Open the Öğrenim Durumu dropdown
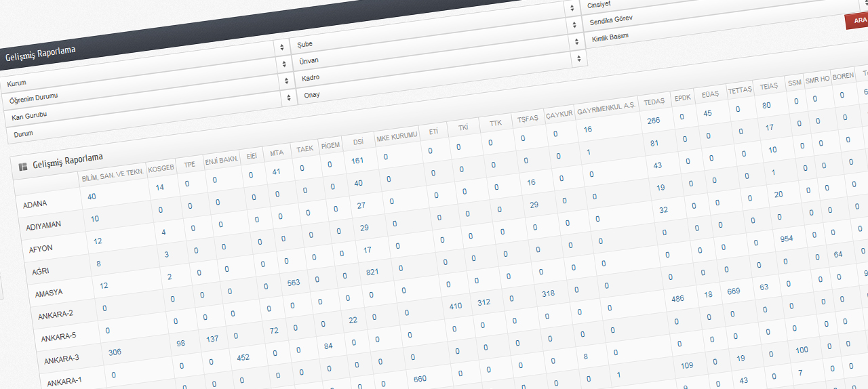 tap(146, 81)
